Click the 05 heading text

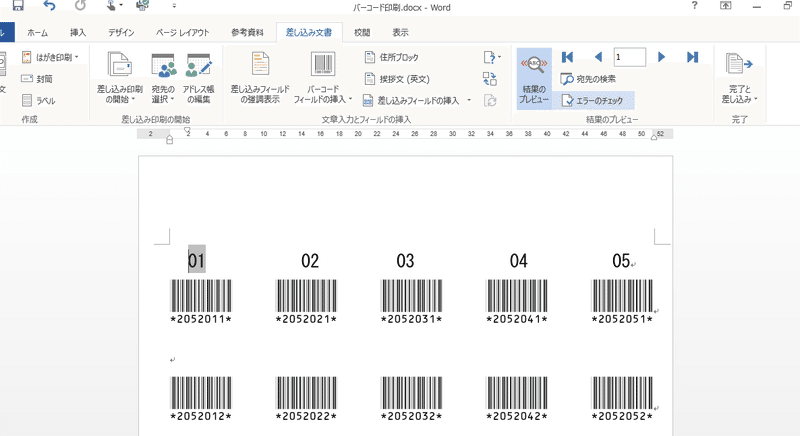coord(621,261)
